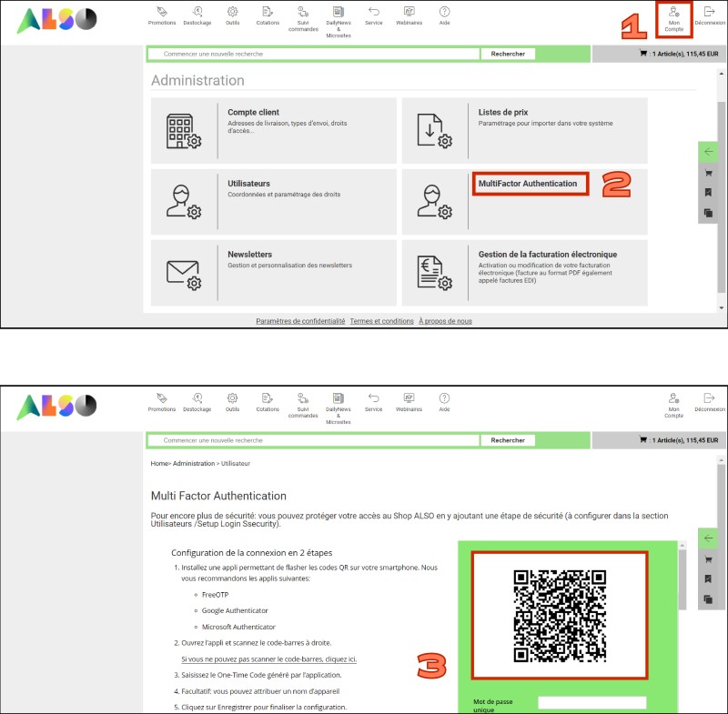Click the QR code image

560,616
